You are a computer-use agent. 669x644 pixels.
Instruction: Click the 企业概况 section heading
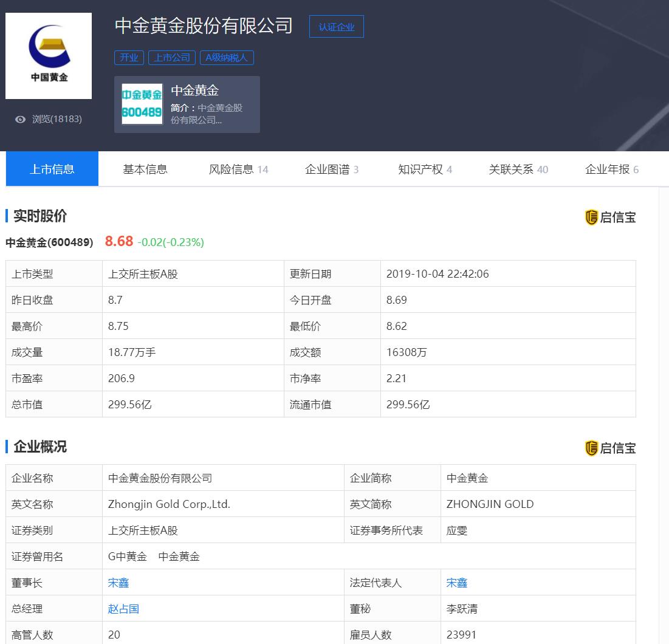pos(40,447)
